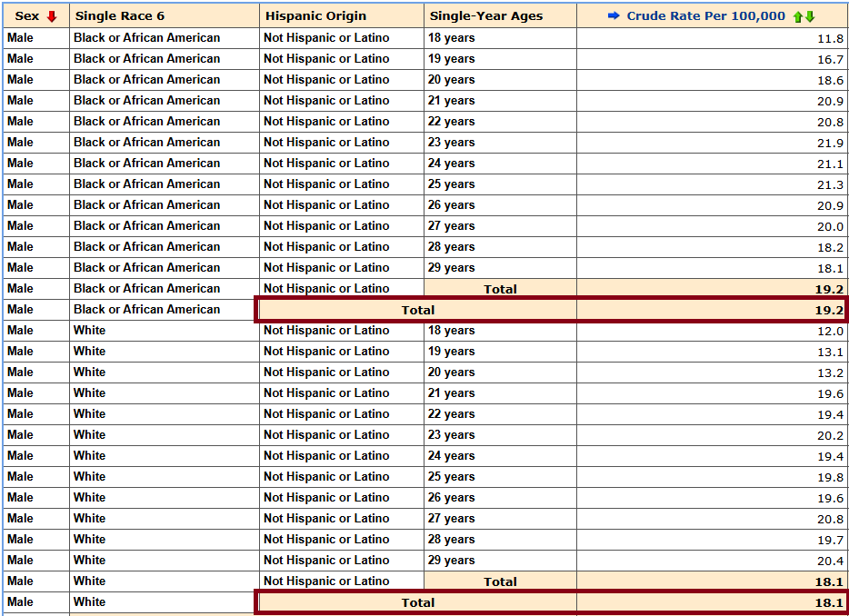Click the 20.8 rate for White 27 years
Viewport: 849px width, 616px height.
pyautogui.click(x=830, y=519)
